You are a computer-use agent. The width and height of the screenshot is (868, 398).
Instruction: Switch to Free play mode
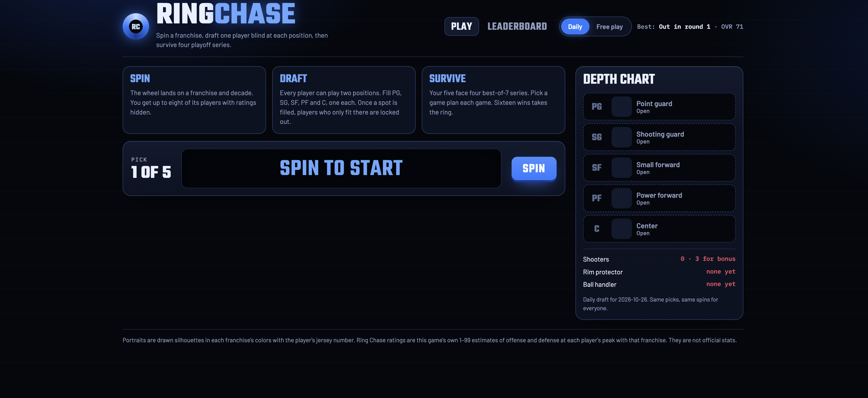tap(609, 27)
